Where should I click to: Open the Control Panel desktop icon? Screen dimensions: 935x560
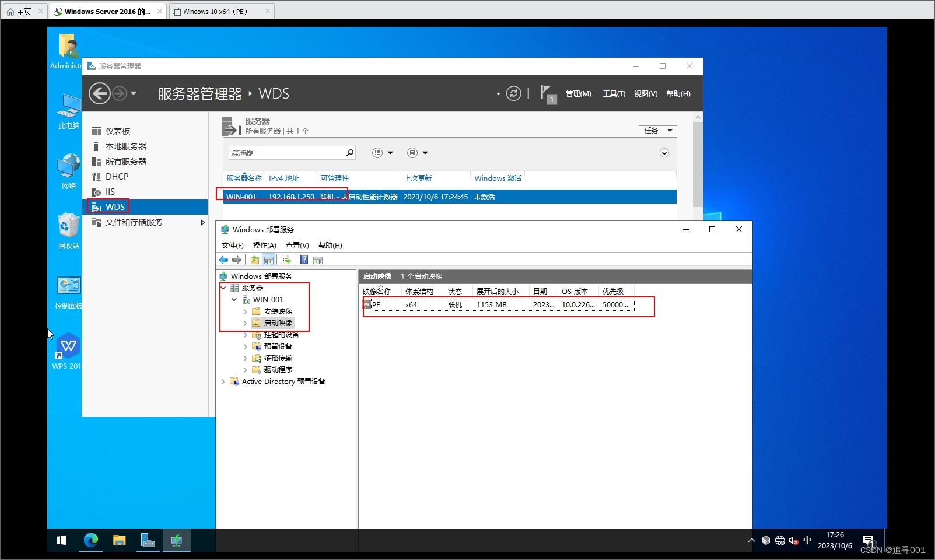pos(68,293)
